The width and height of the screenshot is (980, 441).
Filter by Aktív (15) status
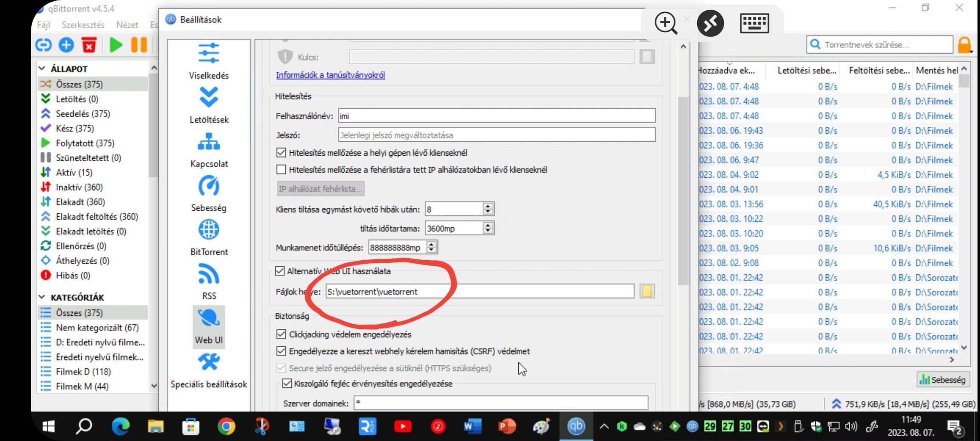pyautogui.click(x=74, y=172)
